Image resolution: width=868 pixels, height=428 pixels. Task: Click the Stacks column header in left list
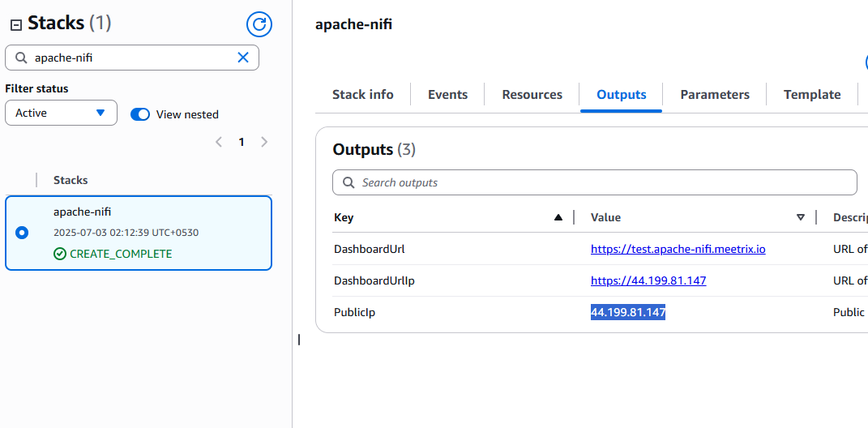[71, 180]
